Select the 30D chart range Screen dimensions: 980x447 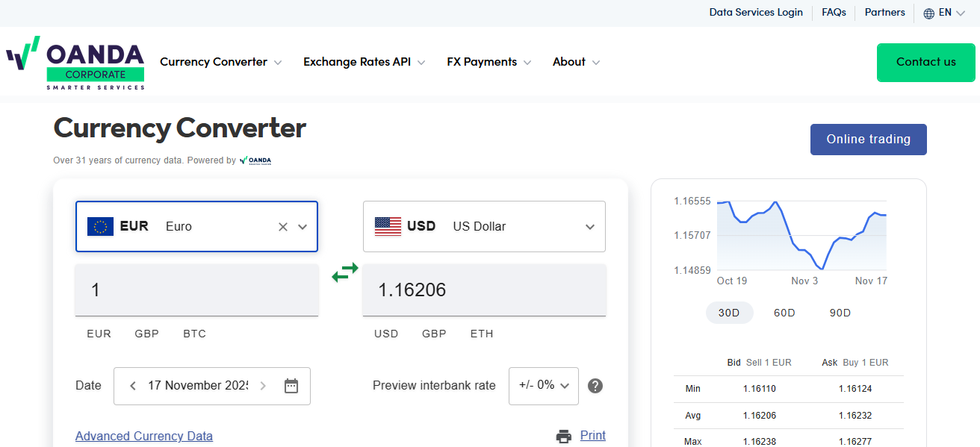[729, 313]
